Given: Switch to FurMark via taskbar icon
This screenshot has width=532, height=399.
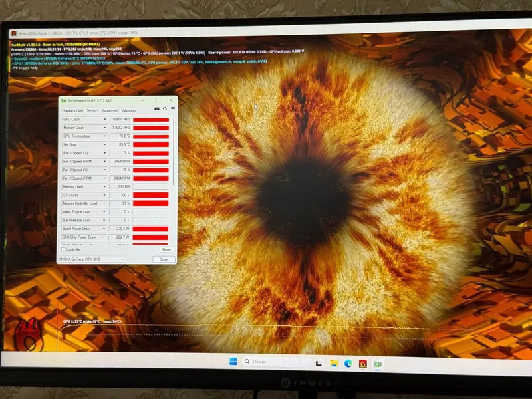Looking at the screenshot, I should tap(362, 364).
